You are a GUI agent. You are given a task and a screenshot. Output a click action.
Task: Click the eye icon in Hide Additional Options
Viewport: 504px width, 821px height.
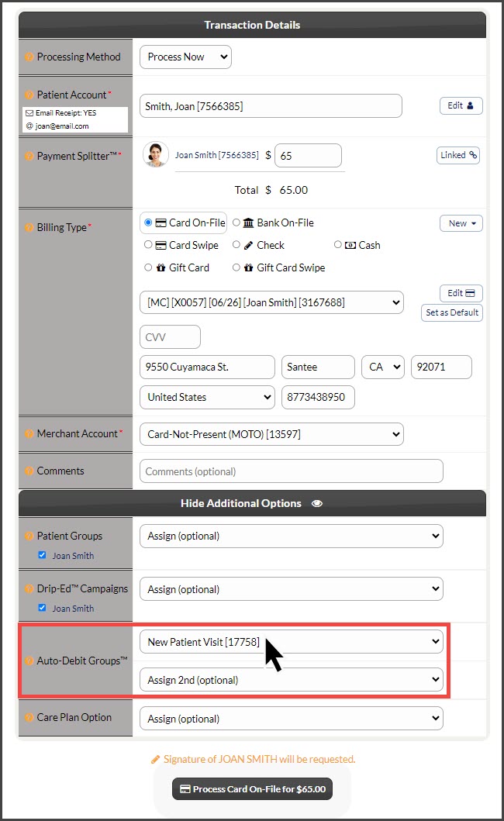coord(317,503)
